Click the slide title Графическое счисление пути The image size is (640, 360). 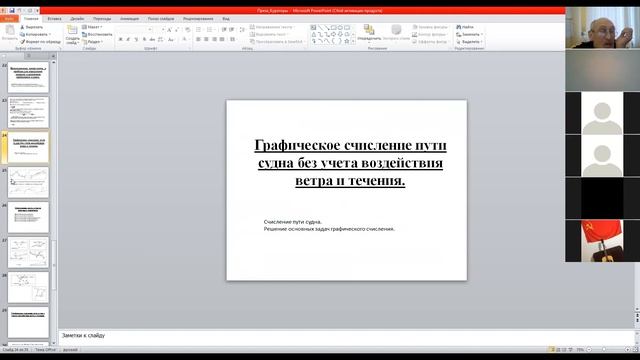pyautogui.click(x=350, y=163)
